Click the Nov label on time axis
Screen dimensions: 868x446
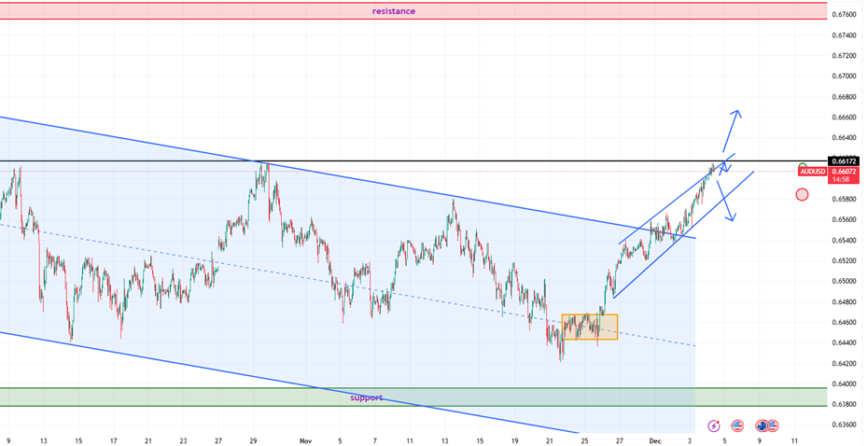coord(306,439)
